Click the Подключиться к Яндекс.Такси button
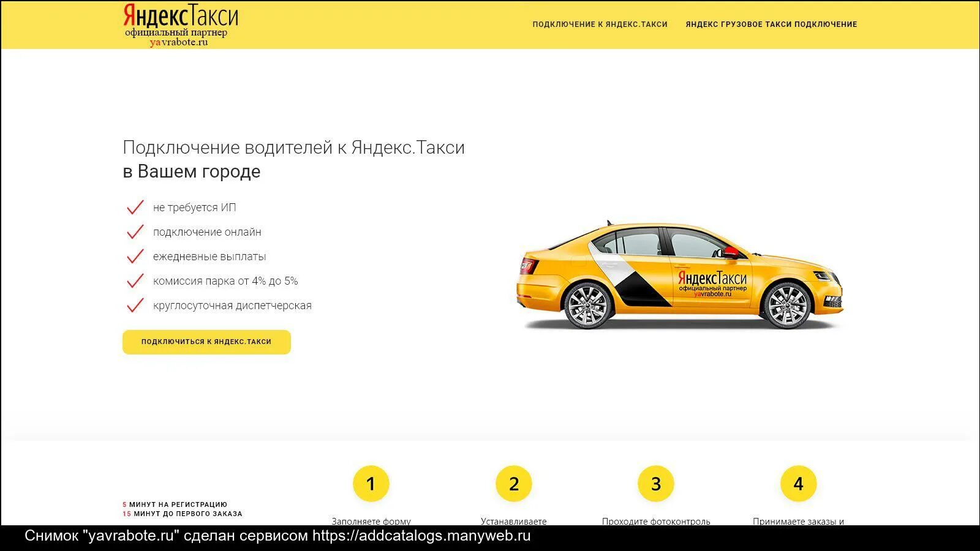This screenshot has height=551, width=980. click(206, 342)
